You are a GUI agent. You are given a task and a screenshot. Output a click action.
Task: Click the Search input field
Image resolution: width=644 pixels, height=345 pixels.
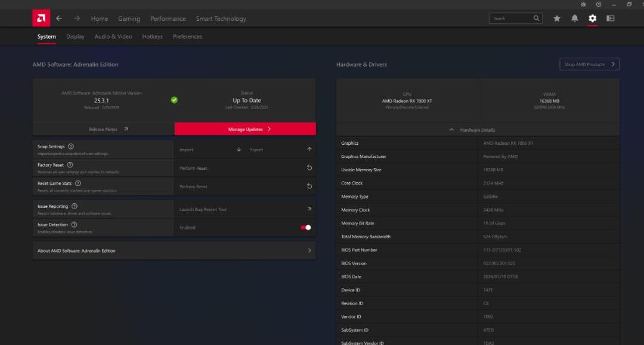(510, 18)
